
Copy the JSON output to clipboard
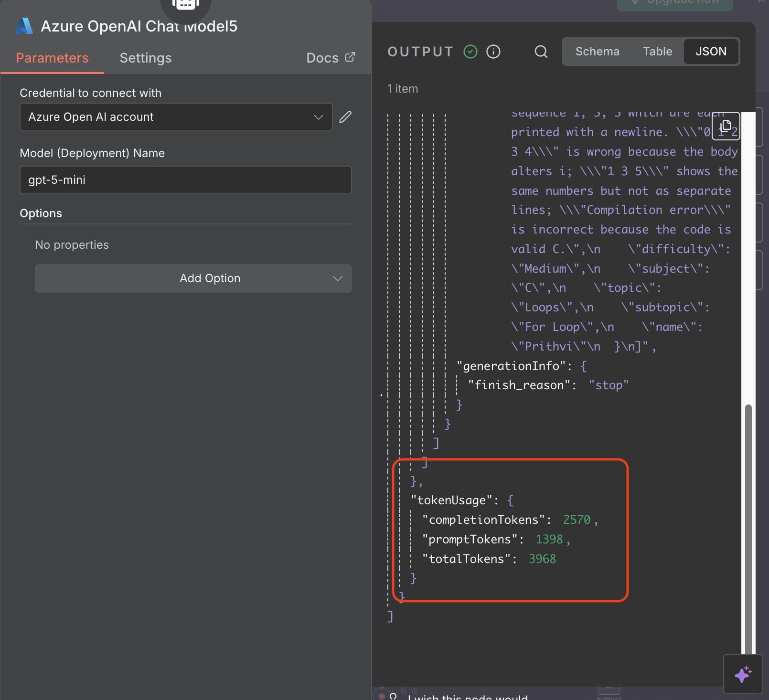(x=726, y=126)
